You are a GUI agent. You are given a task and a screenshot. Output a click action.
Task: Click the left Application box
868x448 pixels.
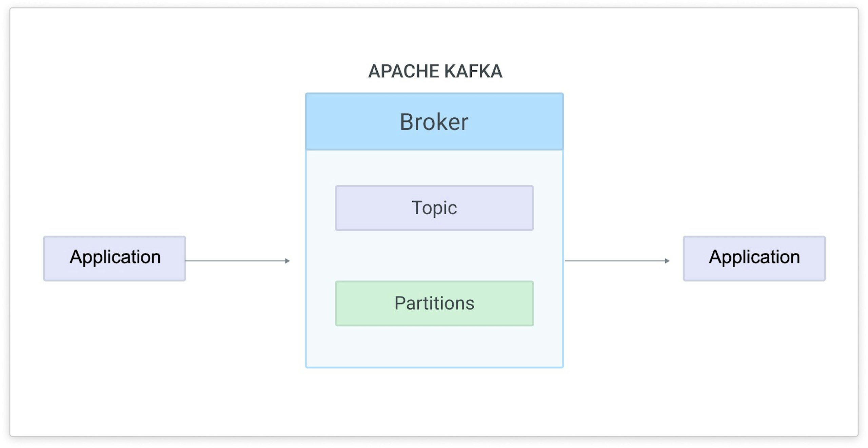coord(115,258)
